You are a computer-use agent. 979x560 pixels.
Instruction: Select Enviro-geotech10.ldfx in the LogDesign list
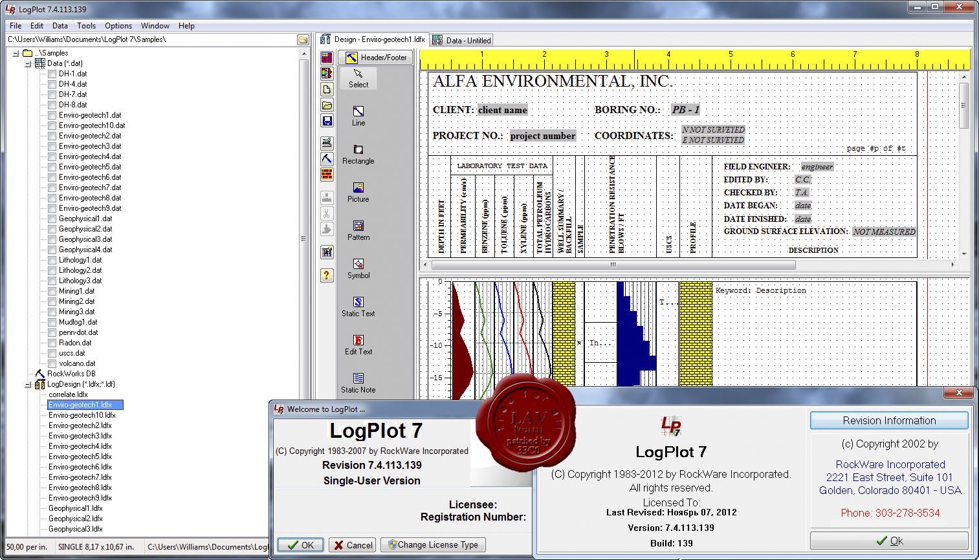pyautogui.click(x=82, y=415)
